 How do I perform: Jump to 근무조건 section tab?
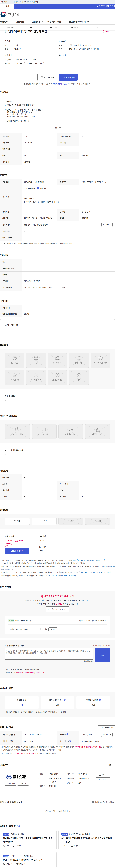(x=32, y=27)
